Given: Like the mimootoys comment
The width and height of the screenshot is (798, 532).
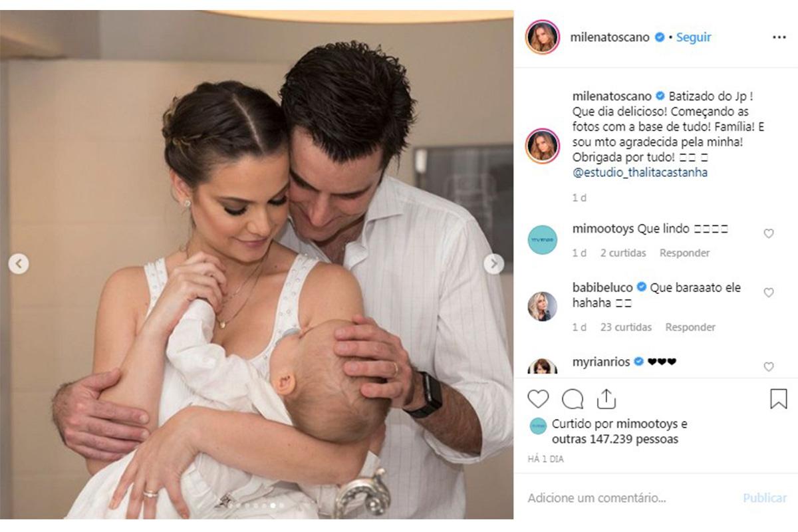Looking at the screenshot, I should (x=769, y=233).
